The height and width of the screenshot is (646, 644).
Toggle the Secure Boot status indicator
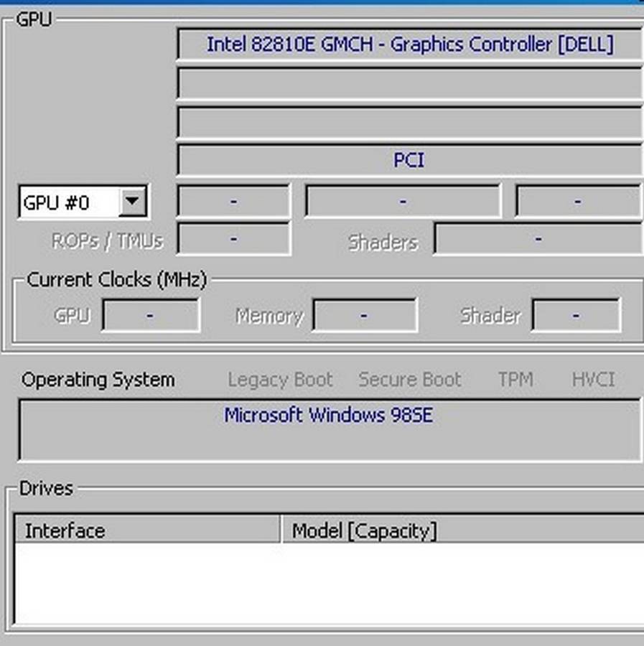[409, 380]
